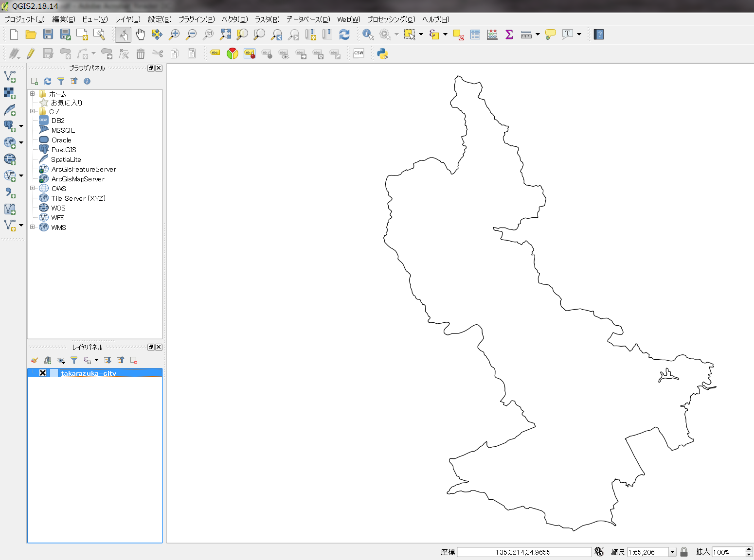
Task: Open the 編集 menu
Action: tap(64, 19)
